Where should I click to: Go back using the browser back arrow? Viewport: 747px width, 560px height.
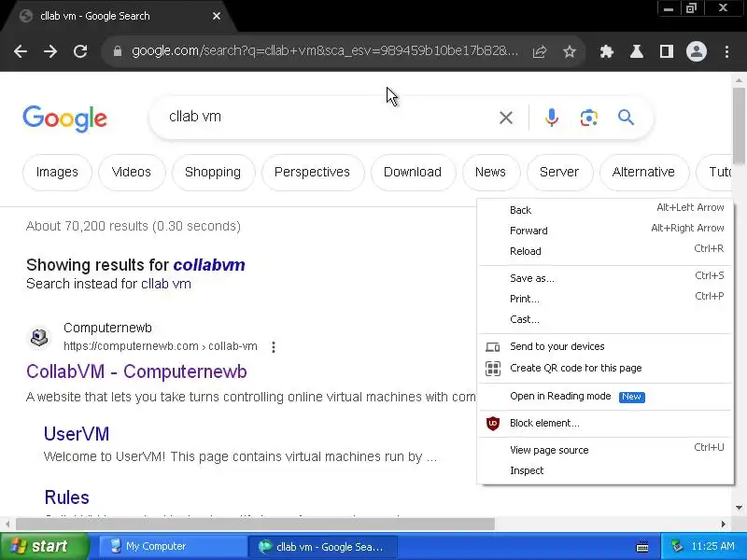click(x=21, y=51)
